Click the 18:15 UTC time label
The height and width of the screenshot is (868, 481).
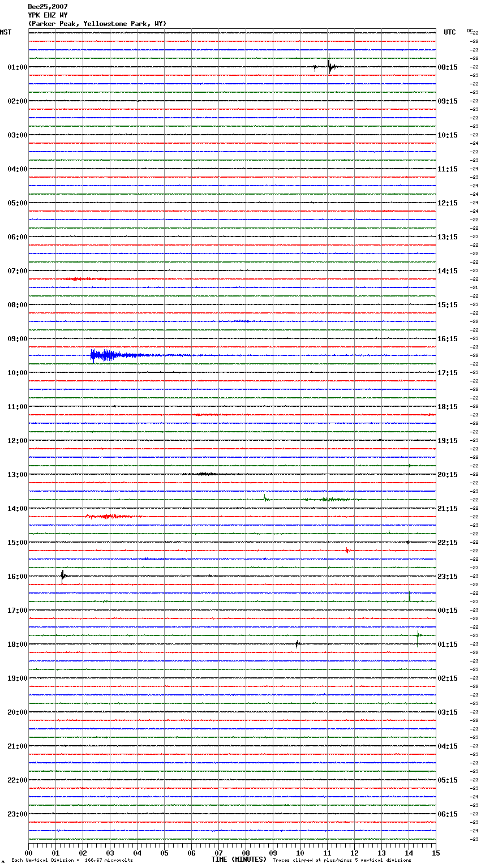[x=448, y=407]
